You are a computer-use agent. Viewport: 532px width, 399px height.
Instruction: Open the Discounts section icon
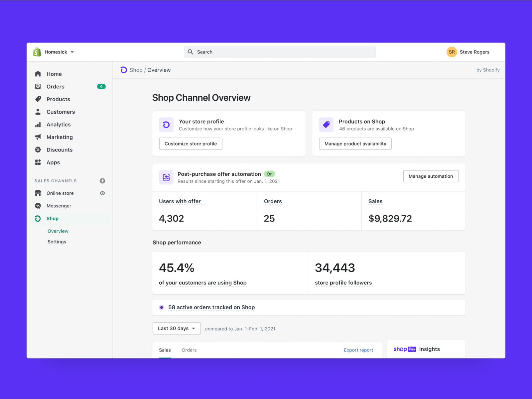pyautogui.click(x=38, y=150)
